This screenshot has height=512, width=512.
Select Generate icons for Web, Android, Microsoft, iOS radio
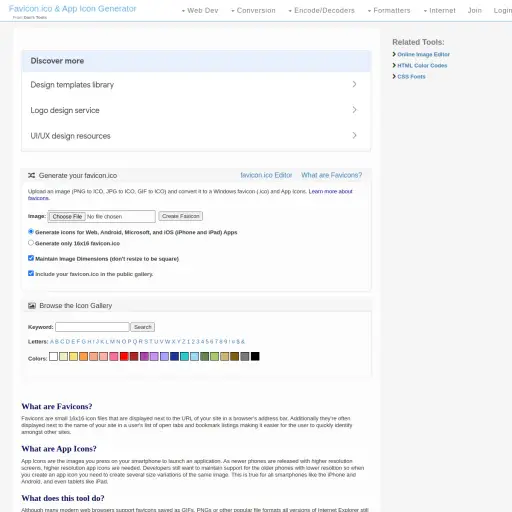[x=31, y=231]
